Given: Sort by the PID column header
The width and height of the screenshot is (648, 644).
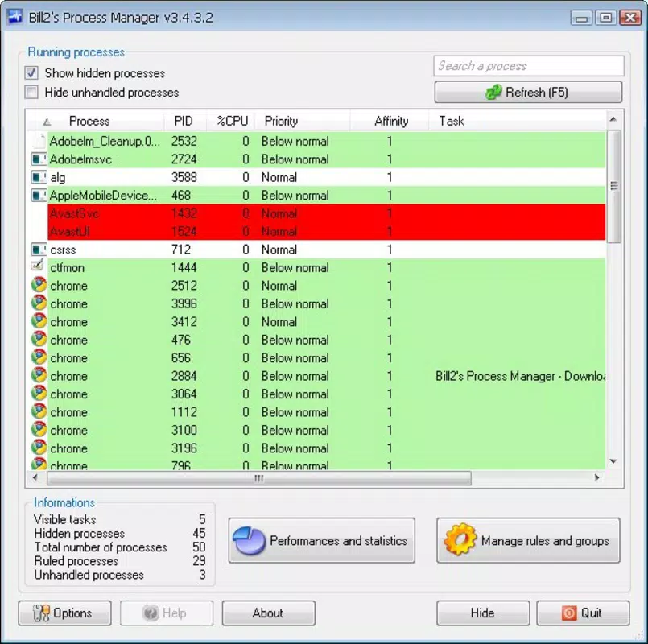Looking at the screenshot, I should pos(184,121).
